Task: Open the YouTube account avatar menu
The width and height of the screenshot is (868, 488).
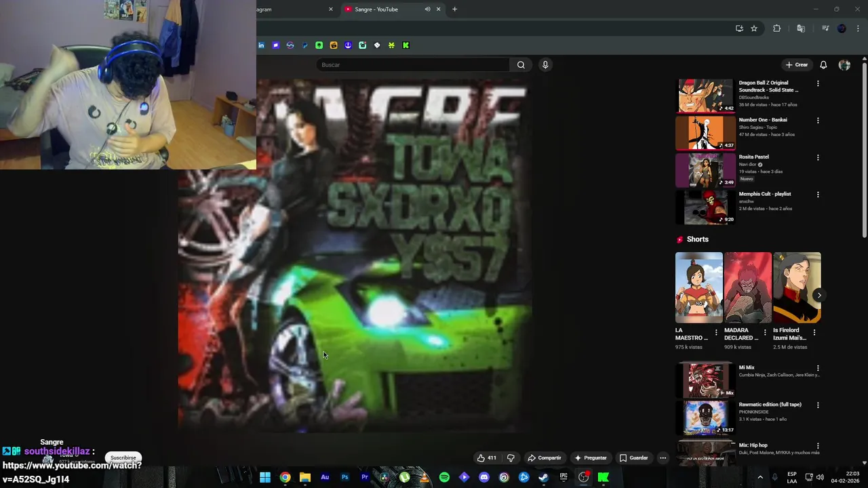Action: 844,65
